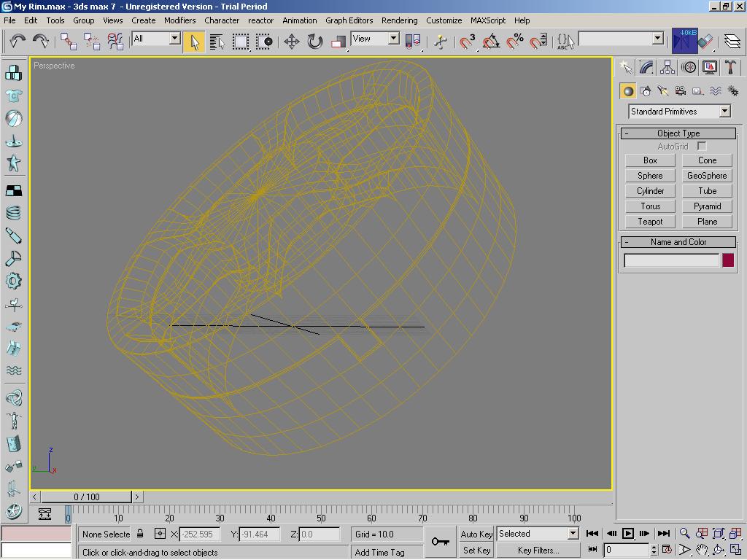
Task: Collapse the Object Type rollout
Action: pyautogui.click(x=678, y=133)
